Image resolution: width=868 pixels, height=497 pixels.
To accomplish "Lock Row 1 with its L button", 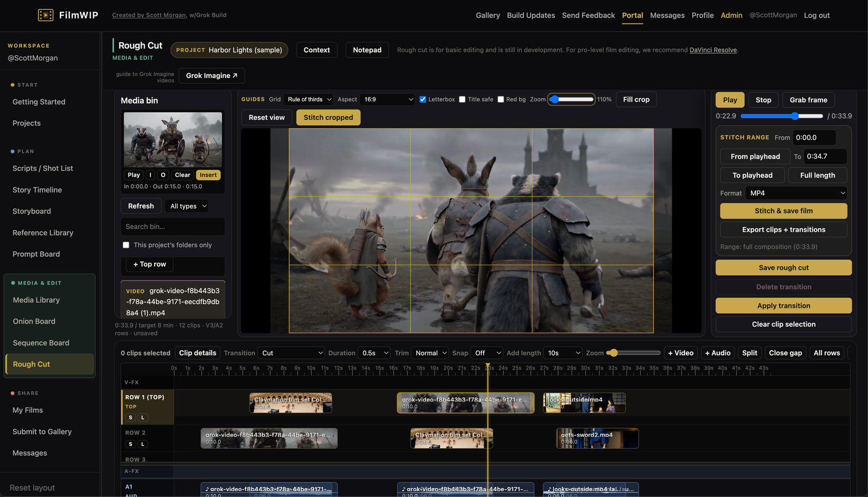I will tap(143, 417).
